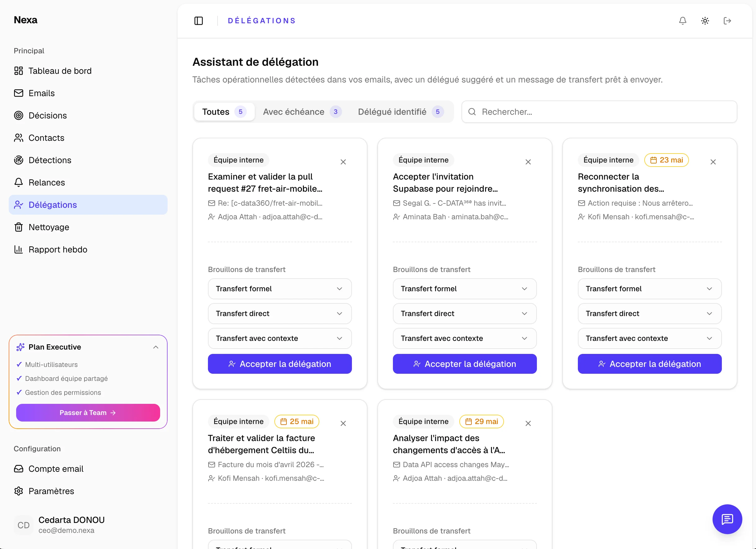Viewport: 756px width, 549px height.
Task: Dismiss the Analyser l'impact card
Action: [x=528, y=423]
